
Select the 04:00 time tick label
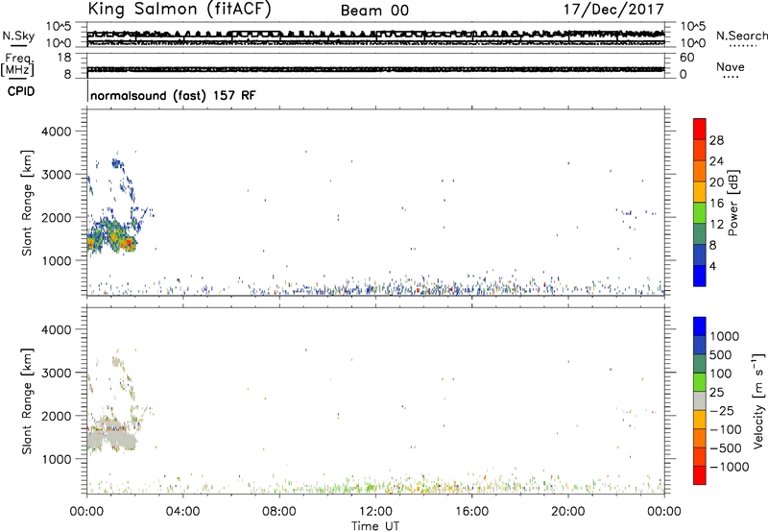coord(182,512)
